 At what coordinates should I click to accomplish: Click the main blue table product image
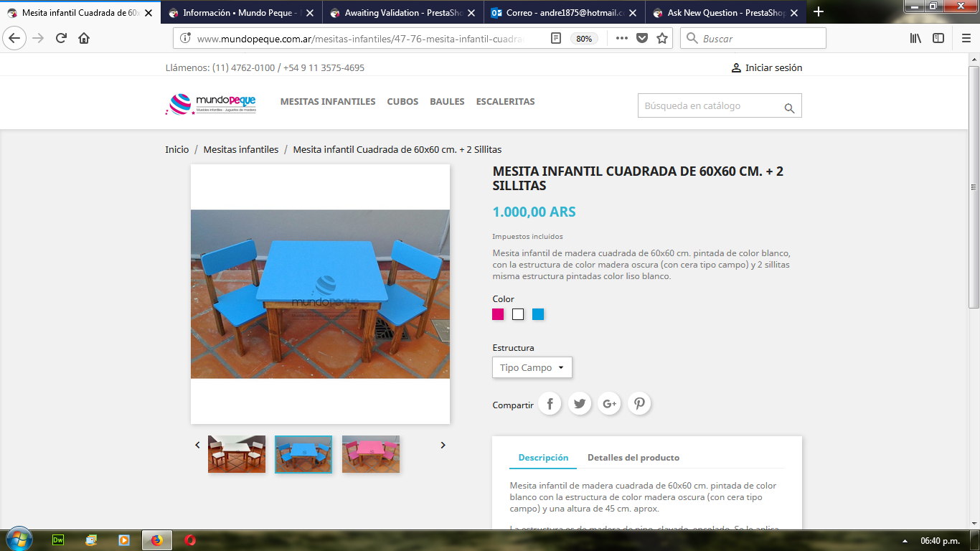coord(320,294)
